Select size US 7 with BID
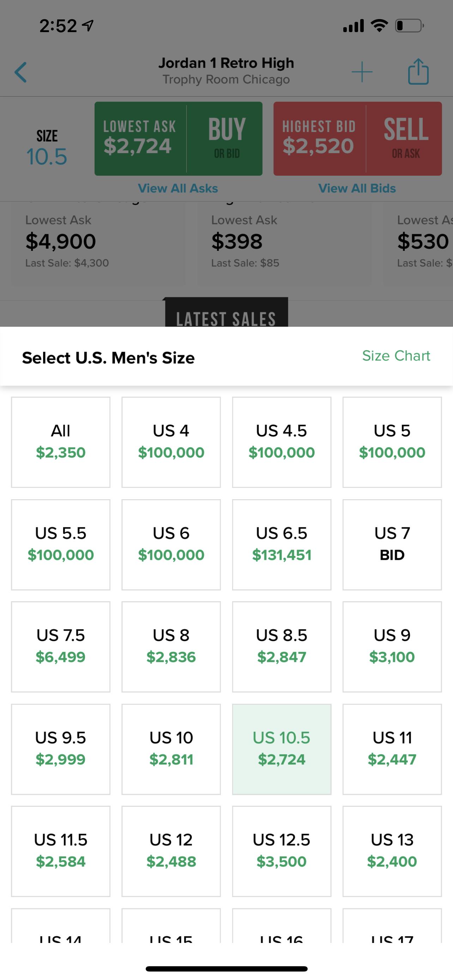 point(392,544)
